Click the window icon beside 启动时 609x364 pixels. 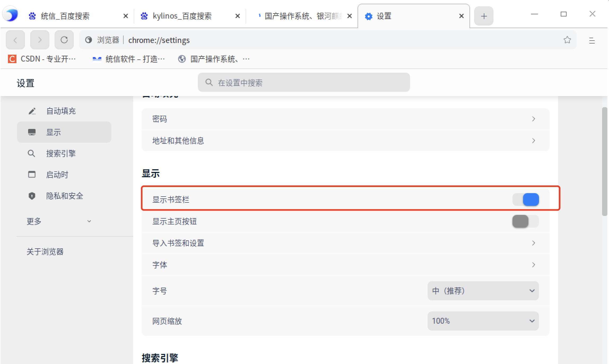point(32,175)
